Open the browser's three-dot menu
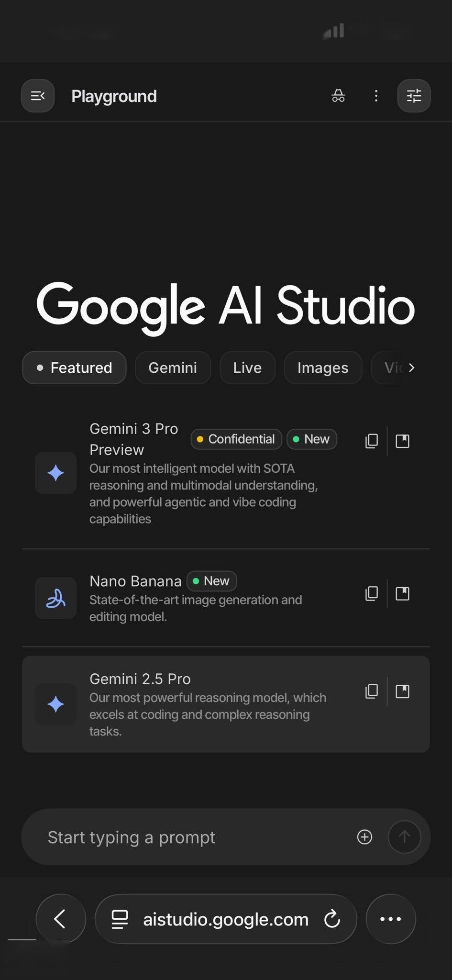 click(390, 919)
